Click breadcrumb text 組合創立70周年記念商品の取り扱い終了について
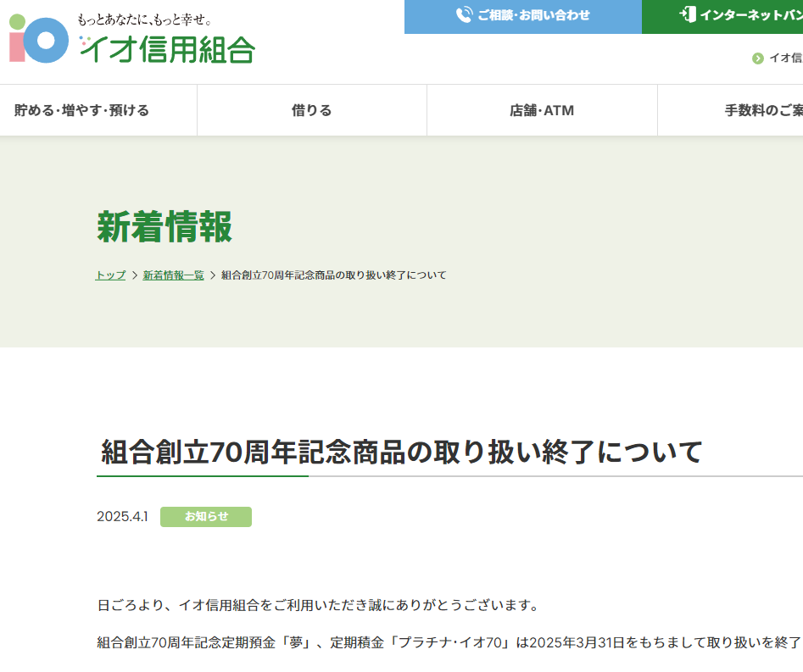The height and width of the screenshot is (672, 803). 334,275
